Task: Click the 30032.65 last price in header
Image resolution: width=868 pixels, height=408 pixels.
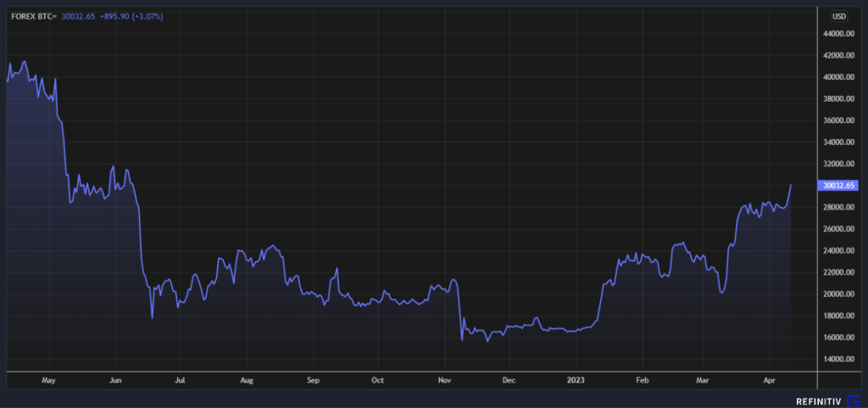Action: pyautogui.click(x=79, y=17)
